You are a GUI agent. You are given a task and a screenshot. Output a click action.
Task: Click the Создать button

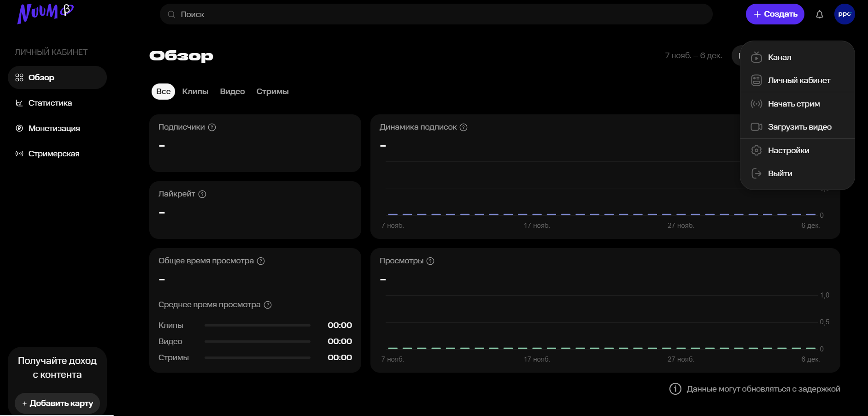[775, 14]
